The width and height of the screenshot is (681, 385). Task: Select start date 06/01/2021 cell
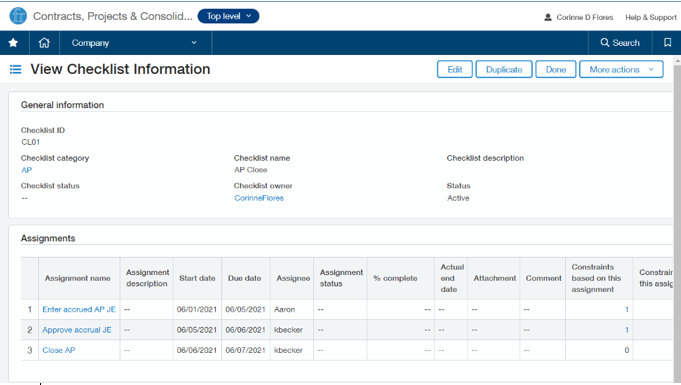point(197,309)
